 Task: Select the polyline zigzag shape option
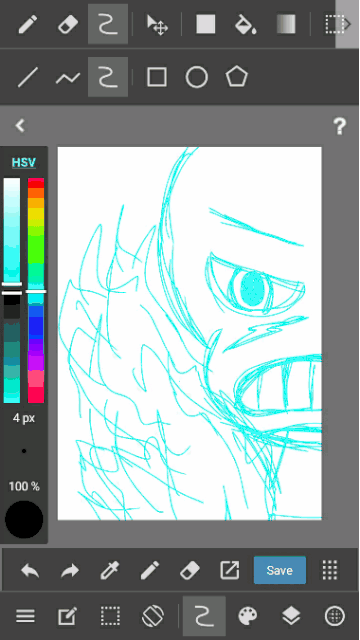68,77
